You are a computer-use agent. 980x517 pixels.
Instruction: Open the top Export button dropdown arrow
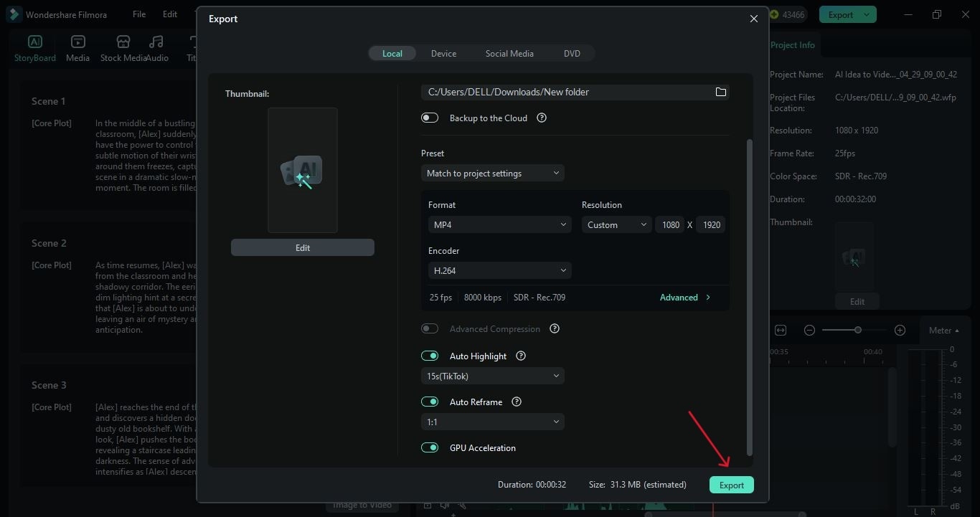867,14
